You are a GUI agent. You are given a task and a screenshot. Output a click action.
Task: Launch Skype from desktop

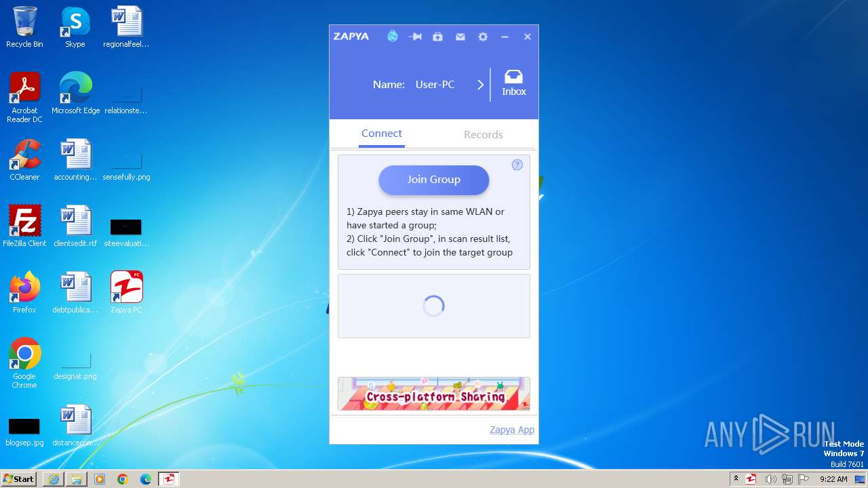75,27
